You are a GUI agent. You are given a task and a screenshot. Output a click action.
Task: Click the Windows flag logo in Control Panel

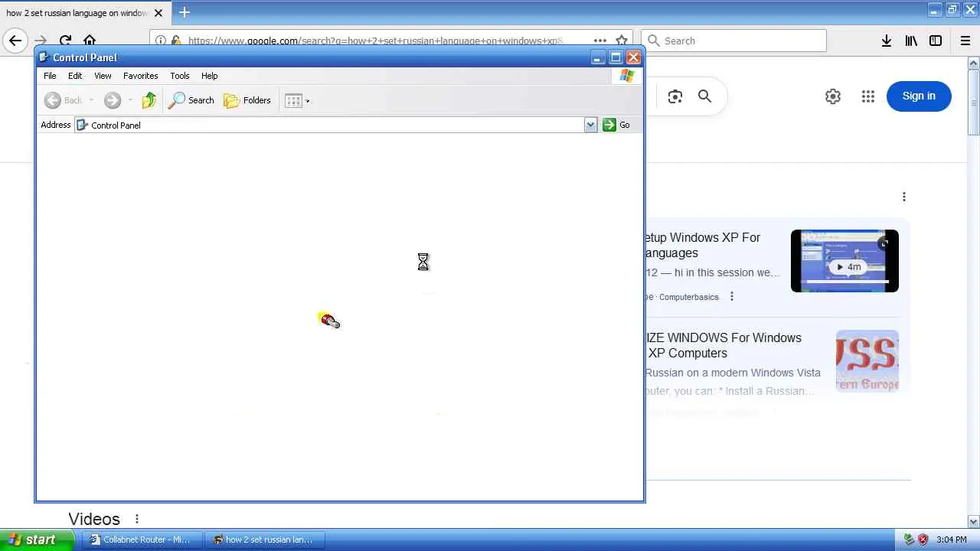pyautogui.click(x=627, y=76)
